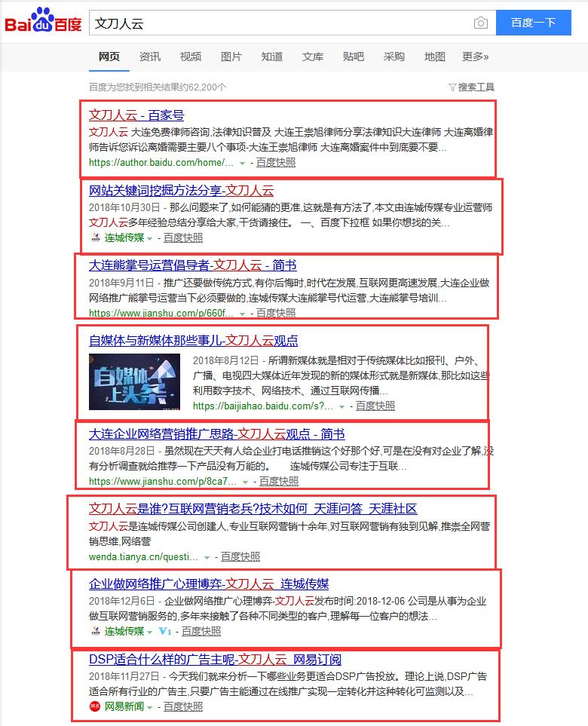
Task: Click the jianshu.com/p/8ca7 URL
Action: pyautogui.click(x=163, y=482)
